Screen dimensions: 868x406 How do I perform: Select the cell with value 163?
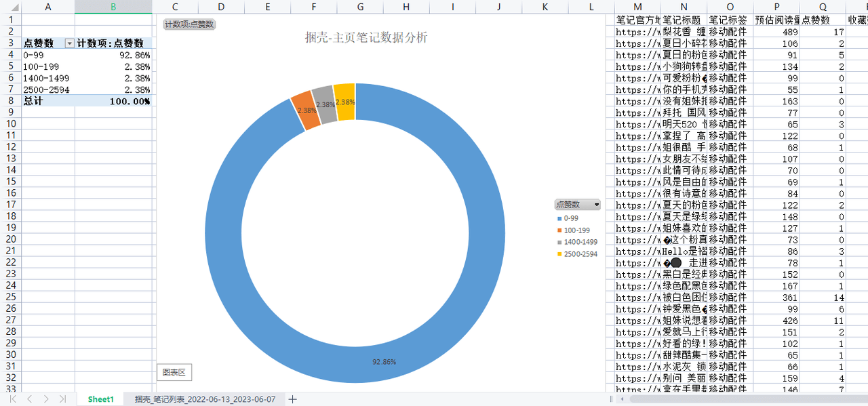coord(776,101)
